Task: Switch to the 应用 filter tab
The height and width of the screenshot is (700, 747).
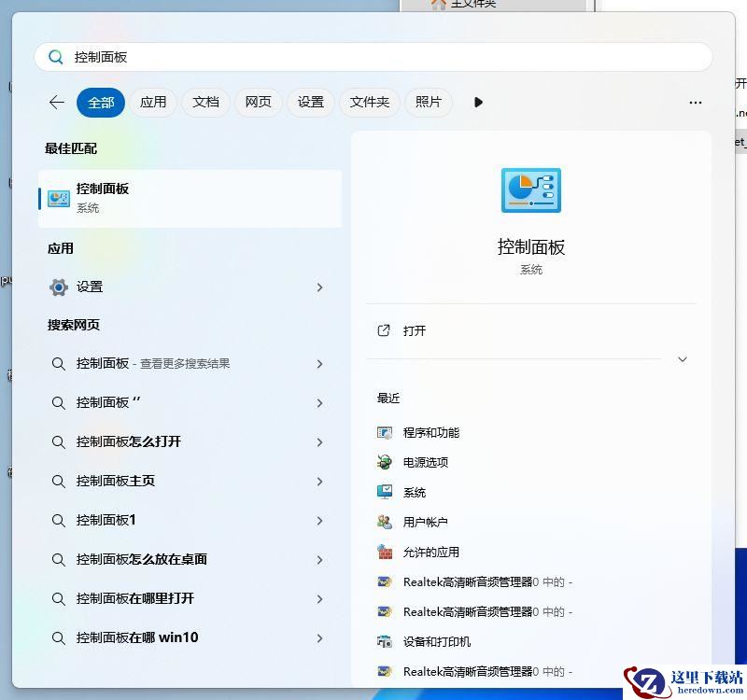Action: [153, 103]
